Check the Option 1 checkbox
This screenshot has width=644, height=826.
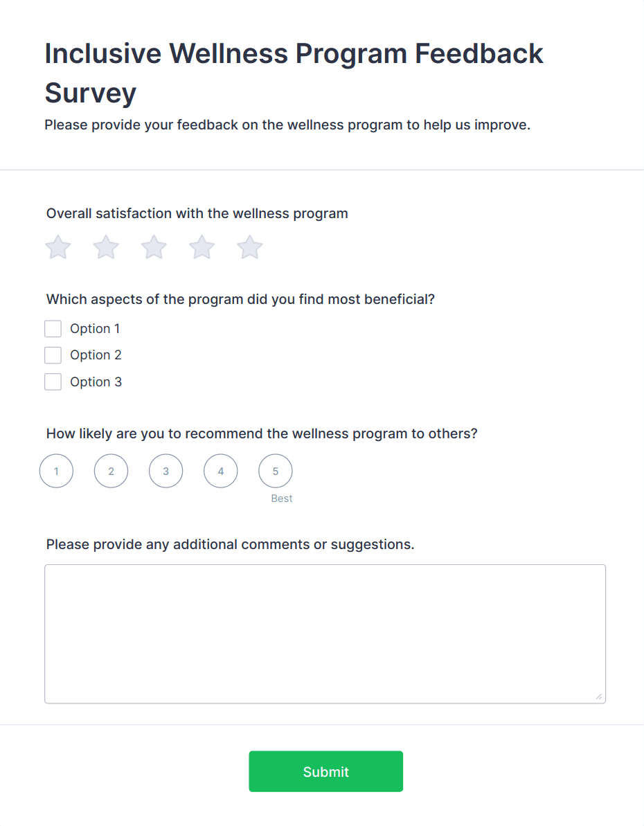point(53,329)
